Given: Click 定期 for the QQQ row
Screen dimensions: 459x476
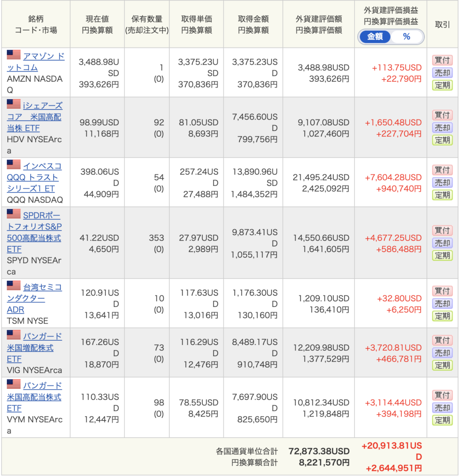Looking at the screenshot, I should point(442,195).
